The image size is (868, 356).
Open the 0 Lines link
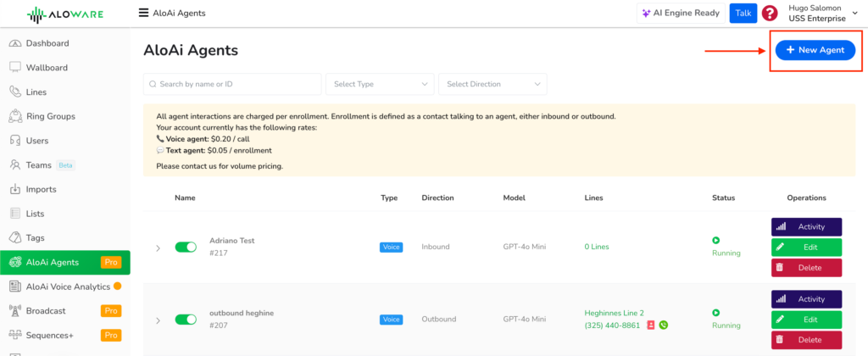coord(597,247)
